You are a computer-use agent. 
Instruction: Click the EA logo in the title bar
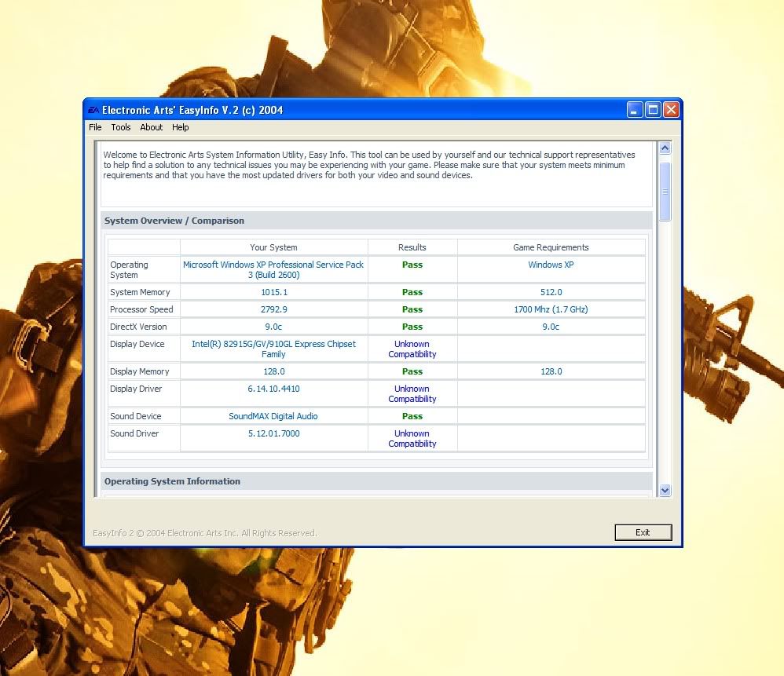point(93,111)
